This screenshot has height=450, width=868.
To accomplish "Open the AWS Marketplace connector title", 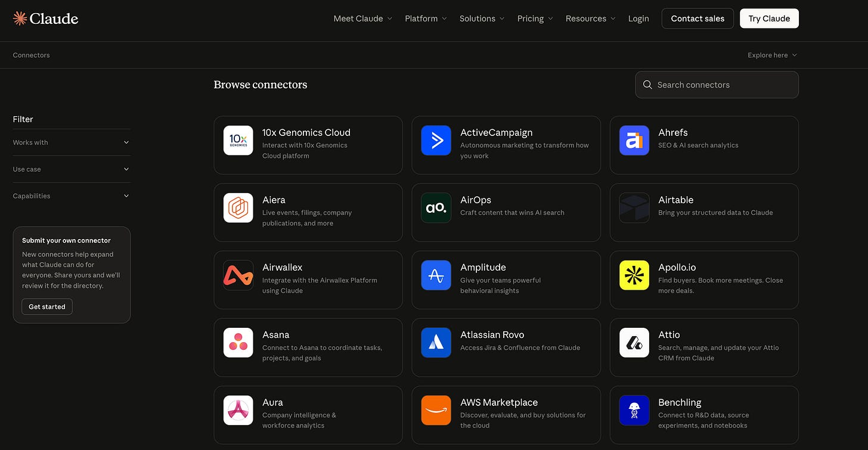I will click(499, 402).
